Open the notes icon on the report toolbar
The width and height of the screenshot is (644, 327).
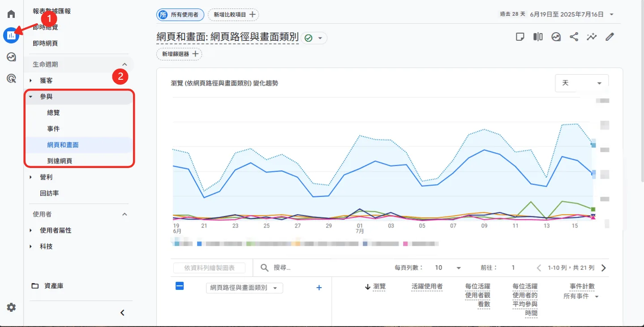point(520,37)
